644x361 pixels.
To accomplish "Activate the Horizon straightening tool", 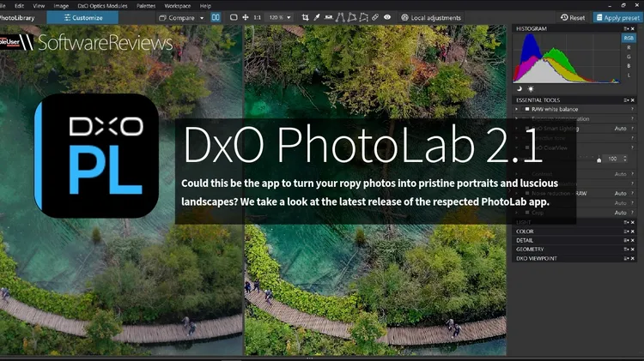I will tap(329, 17).
